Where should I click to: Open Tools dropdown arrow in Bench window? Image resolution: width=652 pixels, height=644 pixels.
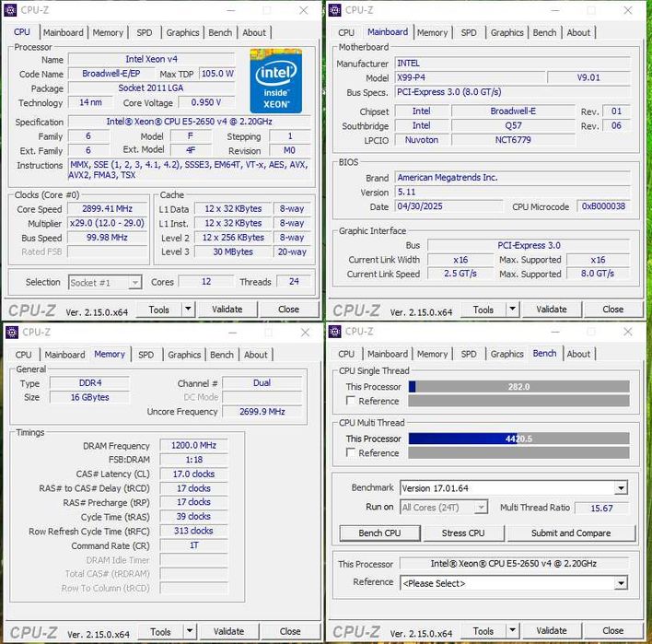(512, 631)
